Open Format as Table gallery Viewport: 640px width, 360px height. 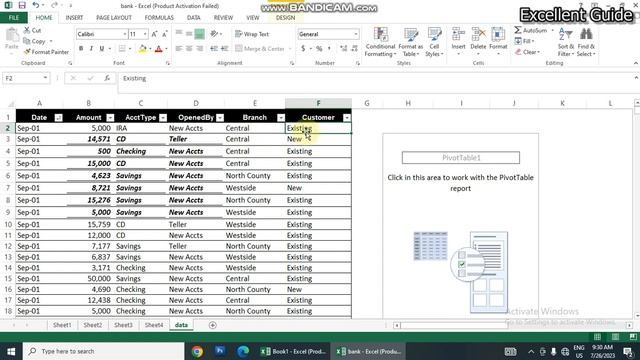411,42
